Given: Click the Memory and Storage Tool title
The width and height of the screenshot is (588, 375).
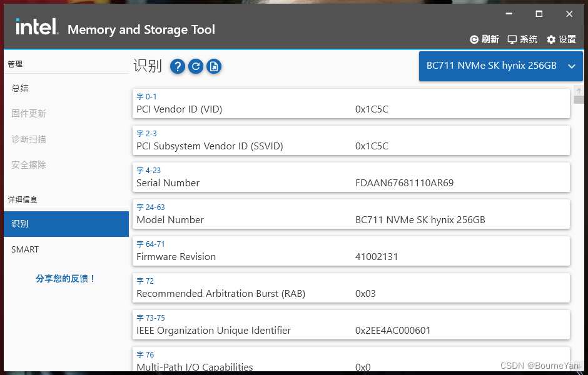Looking at the screenshot, I should 141,29.
